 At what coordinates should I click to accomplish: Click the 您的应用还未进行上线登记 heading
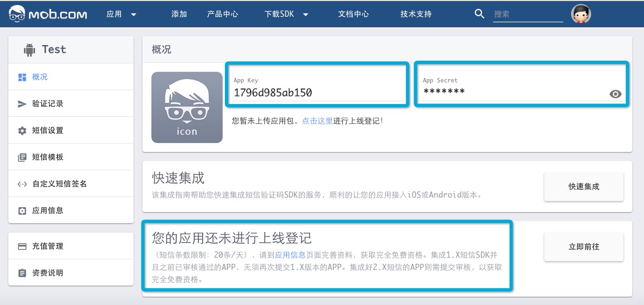click(x=232, y=238)
